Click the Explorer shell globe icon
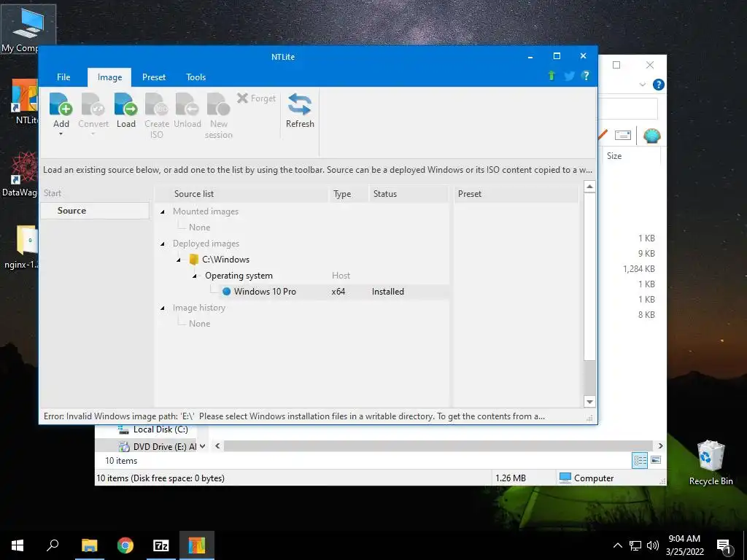The height and width of the screenshot is (560, 747). [651, 136]
